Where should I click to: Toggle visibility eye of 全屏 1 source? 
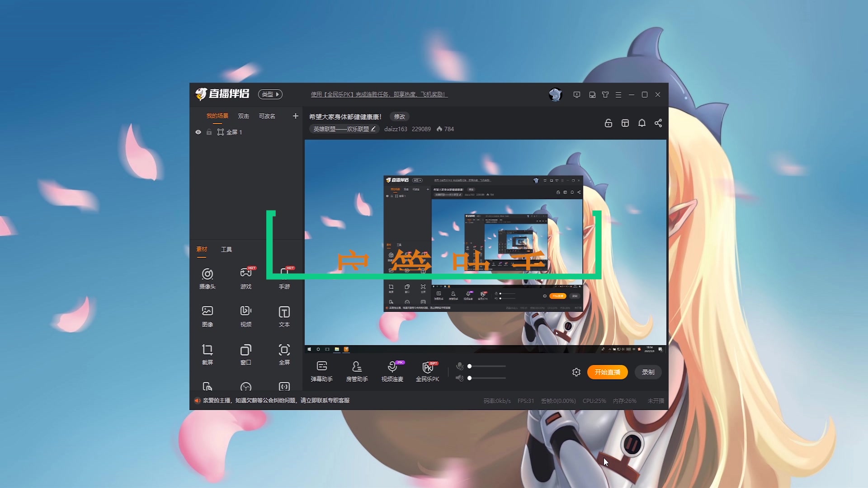pos(198,132)
